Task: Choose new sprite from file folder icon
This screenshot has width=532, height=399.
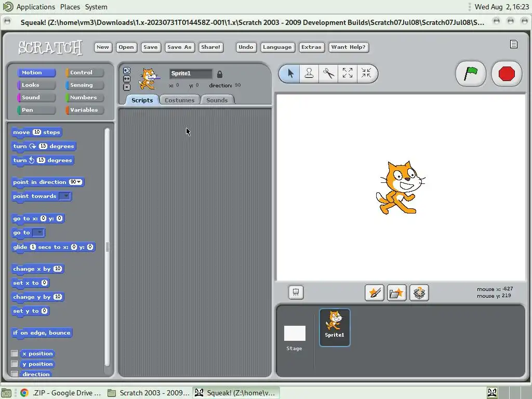Action: click(x=396, y=293)
